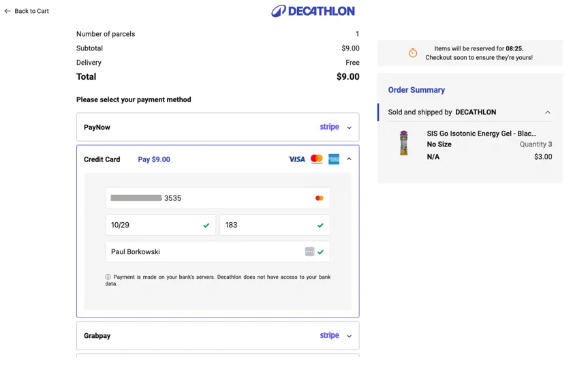
Task: Click the Mastercard logo in Credit Card header
Action: click(x=316, y=159)
